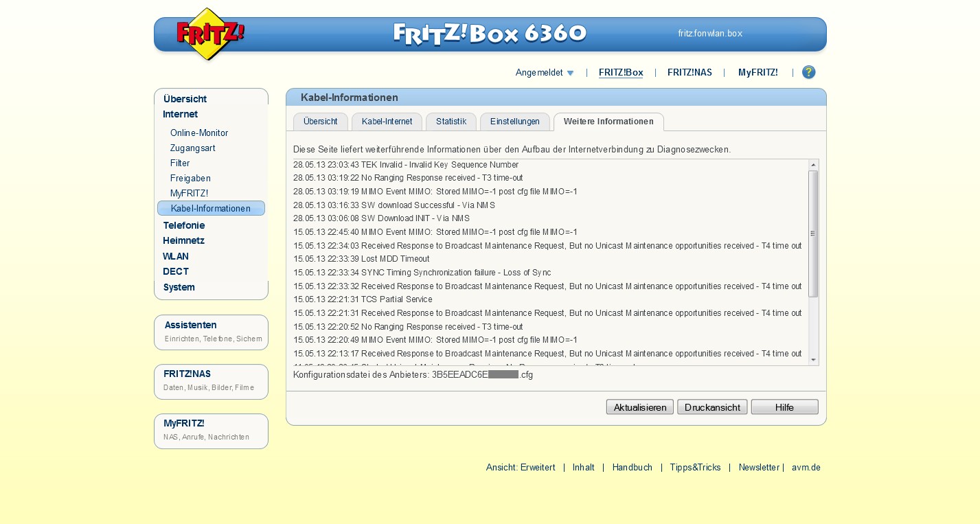This screenshot has height=524, width=980.
Task: Click log entry 'SW download Successful - Via NMS'
Action: coord(394,205)
